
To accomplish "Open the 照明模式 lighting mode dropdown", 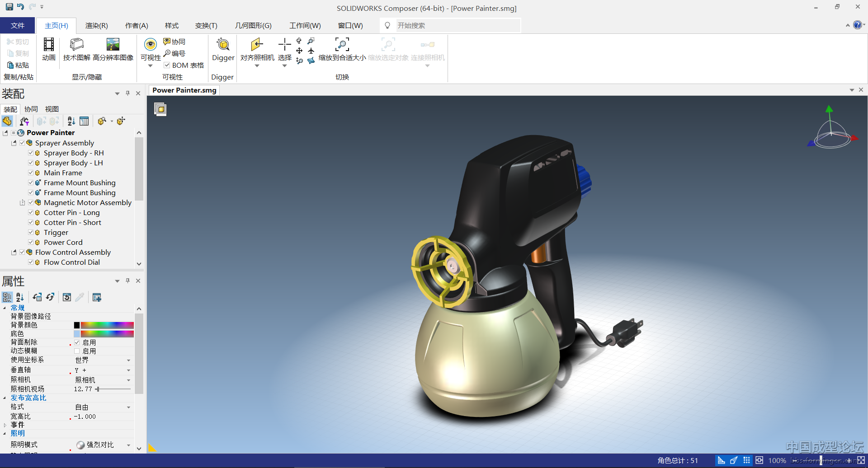I will (128, 445).
